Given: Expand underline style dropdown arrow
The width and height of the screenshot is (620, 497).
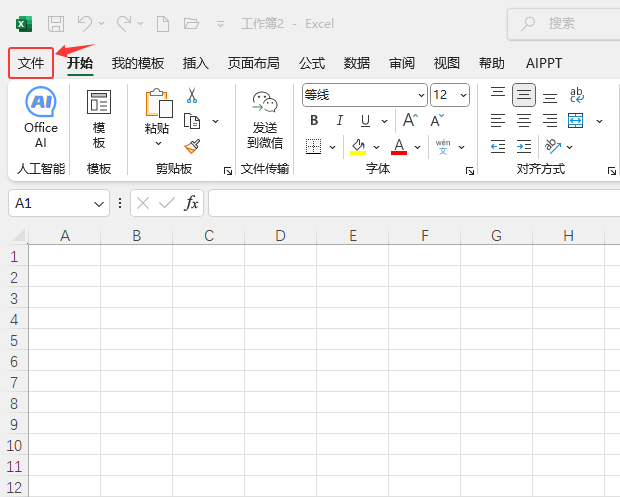Looking at the screenshot, I should pos(384,121).
